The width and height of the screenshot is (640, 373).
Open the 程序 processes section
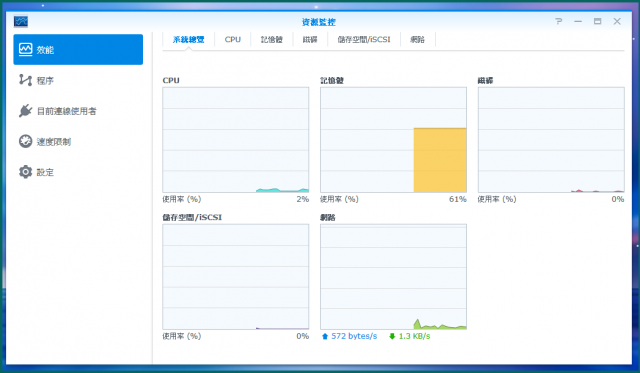(x=78, y=80)
